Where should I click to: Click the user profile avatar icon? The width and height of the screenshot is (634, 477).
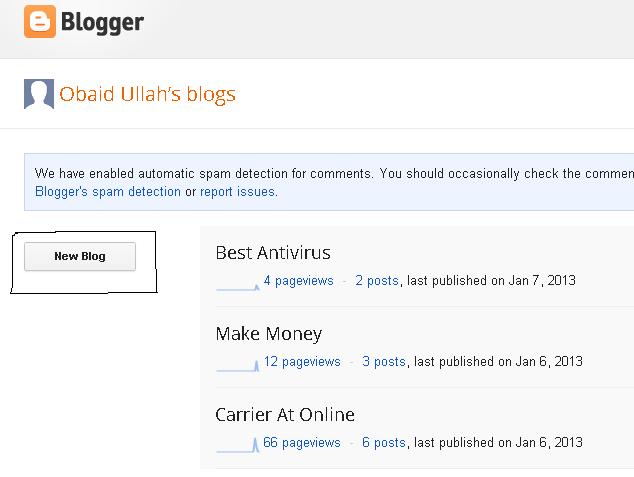(39, 94)
